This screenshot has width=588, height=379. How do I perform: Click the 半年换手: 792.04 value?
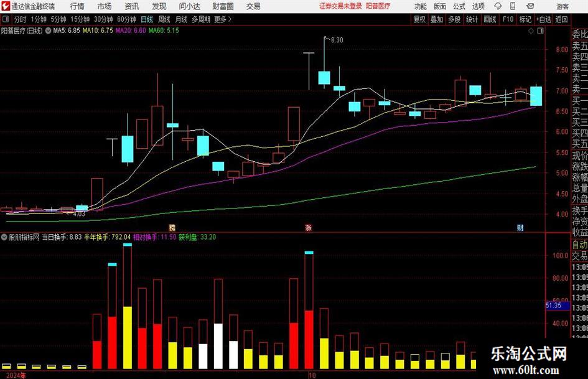tap(107, 237)
